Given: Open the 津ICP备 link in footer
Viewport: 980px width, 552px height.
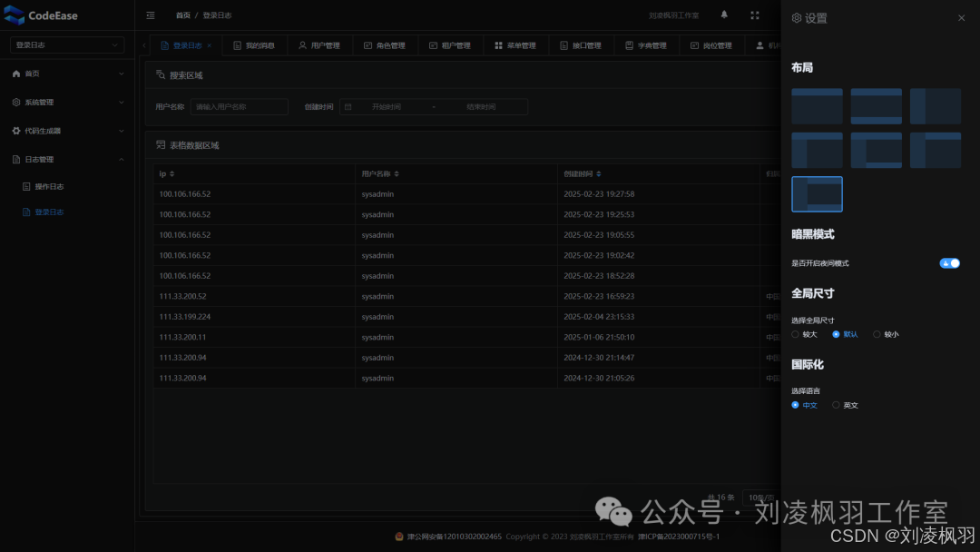Looking at the screenshot, I should pyautogui.click(x=679, y=537).
